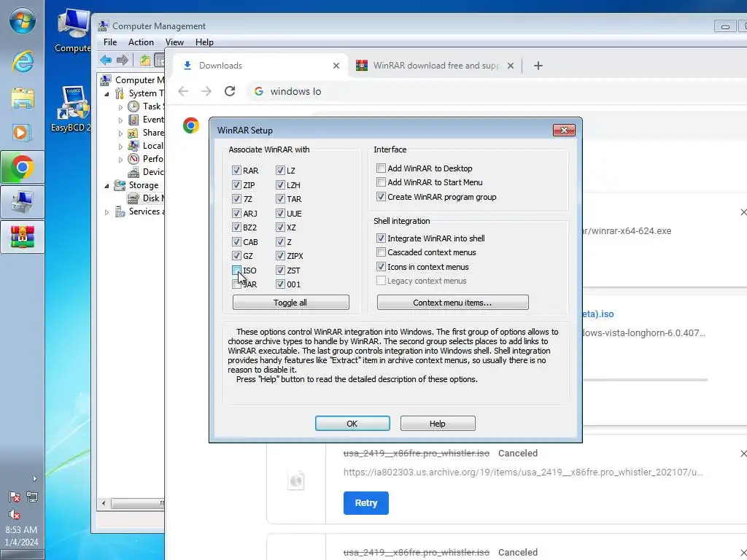Image resolution: width=747 pixels, height=560 pixels.
Task: Click the Windows Start orb
Action: pos(22,21)
